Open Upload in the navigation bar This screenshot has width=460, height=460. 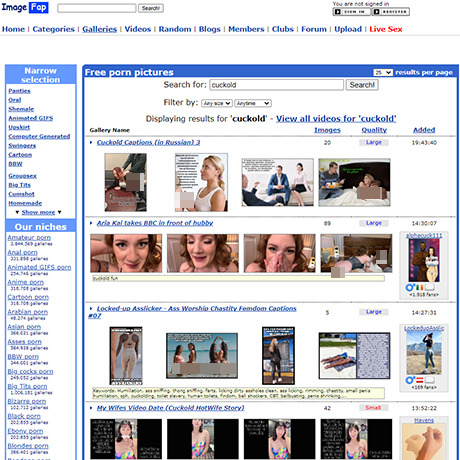tap(348, 29)
